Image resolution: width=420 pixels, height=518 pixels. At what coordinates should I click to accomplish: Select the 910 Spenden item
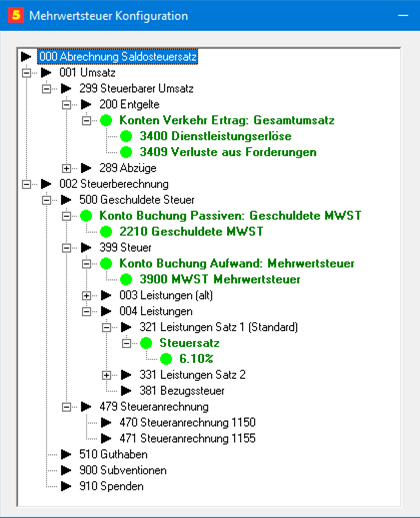point(111,486)
